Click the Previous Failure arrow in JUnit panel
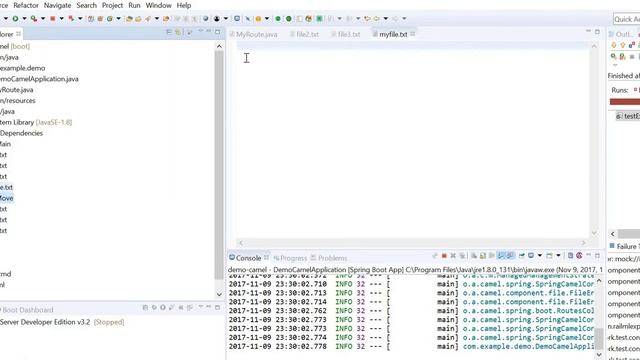Screen dimensions: 640x360 pos(623,45)
